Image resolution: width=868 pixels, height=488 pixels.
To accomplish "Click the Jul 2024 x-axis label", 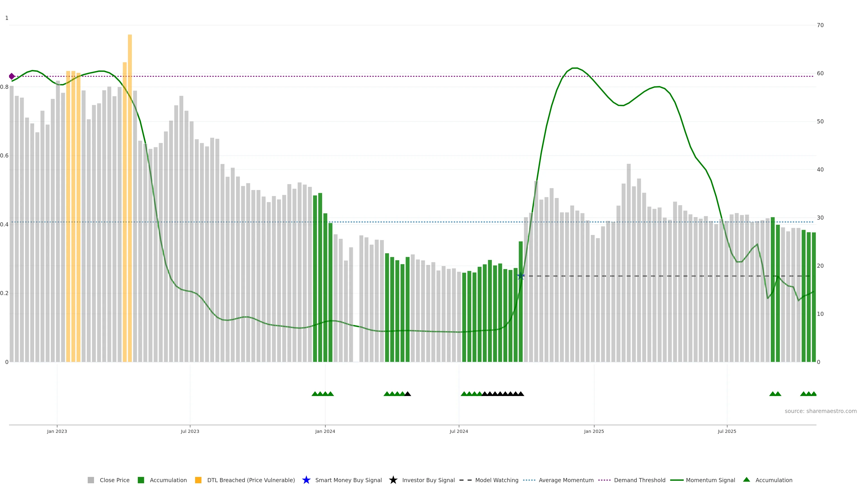I will point(459,431).
